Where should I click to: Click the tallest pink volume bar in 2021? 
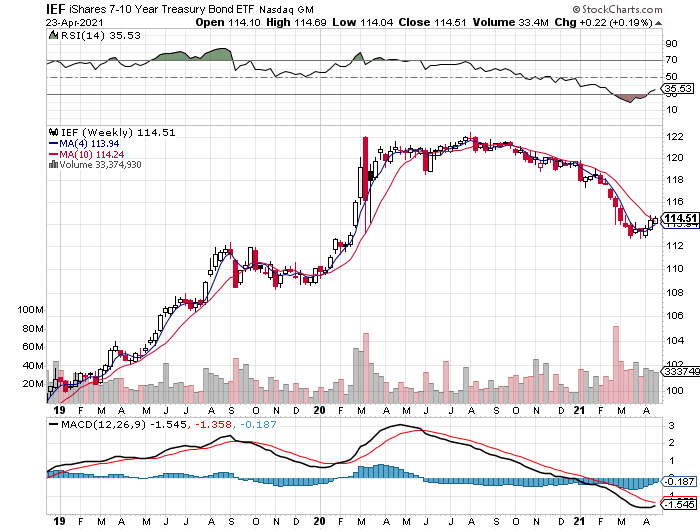click(x=616, y=364)
